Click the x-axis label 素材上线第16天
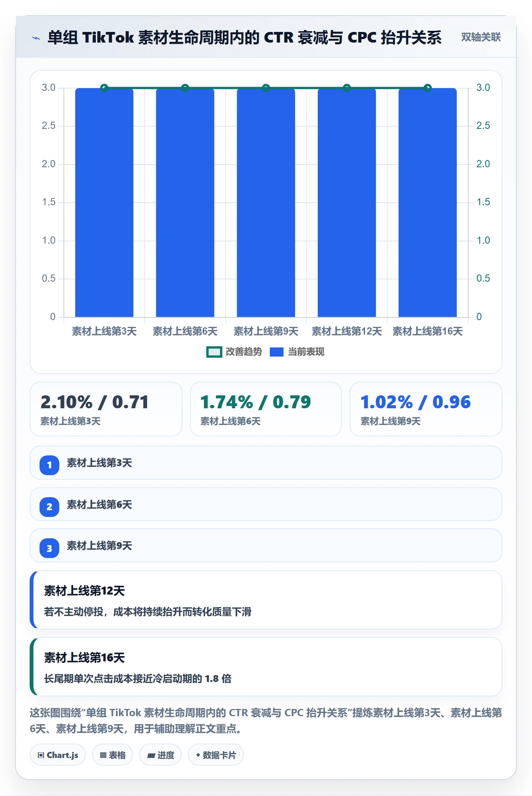Screen dimensions: 532x796 point(427,331)
